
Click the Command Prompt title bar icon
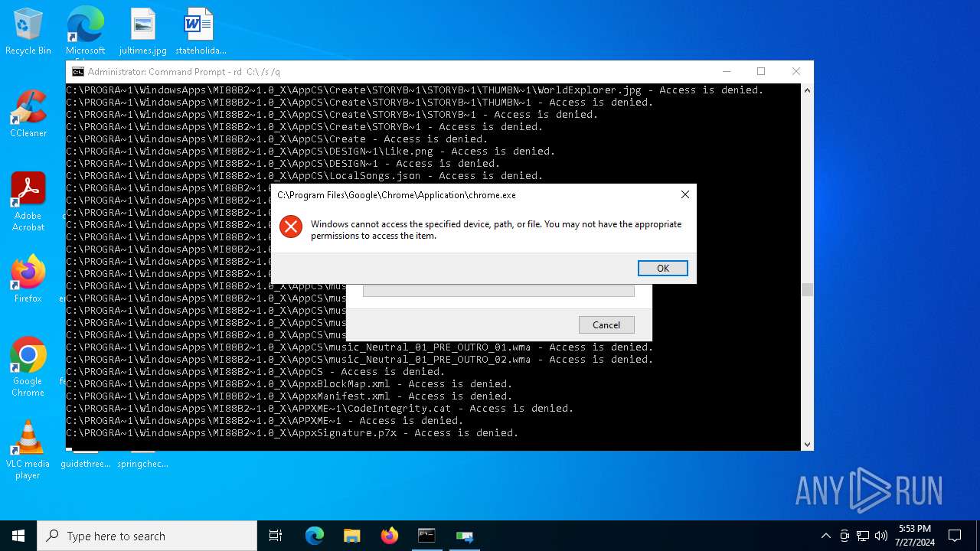point(78,72)
